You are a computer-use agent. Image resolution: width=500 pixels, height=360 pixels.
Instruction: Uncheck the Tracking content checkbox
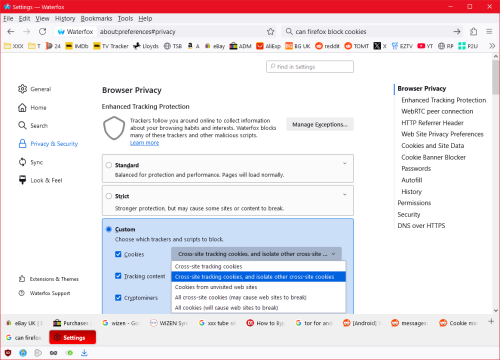tap(118, 276)
